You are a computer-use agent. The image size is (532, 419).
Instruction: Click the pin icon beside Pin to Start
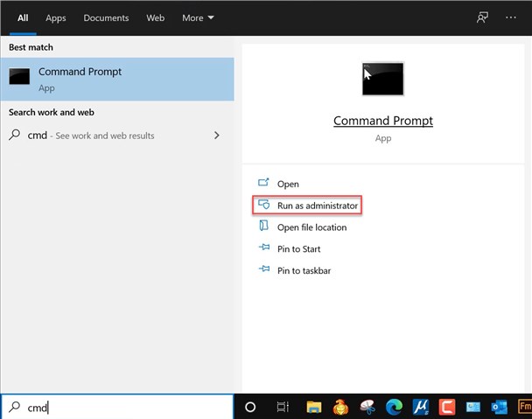pyautogui.click(x=264, y=248)
